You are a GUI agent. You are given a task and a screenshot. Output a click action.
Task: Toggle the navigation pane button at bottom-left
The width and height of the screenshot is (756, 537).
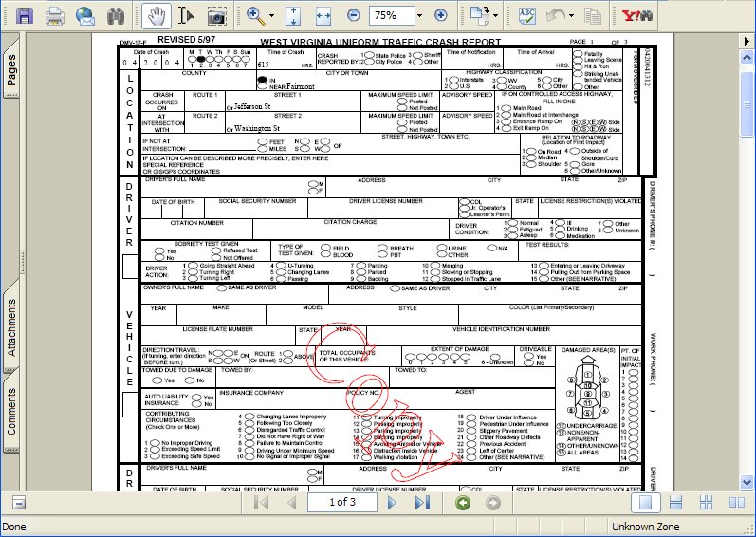click(x=18, y=503)
